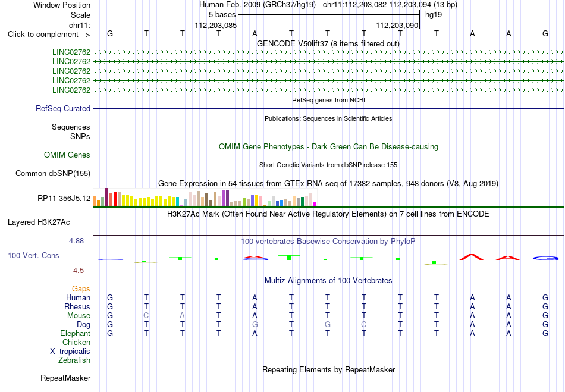Click the blue G logo in the PhyloP track
The height and width of the screenshot is (392, 565).
[x=545, y=258]
